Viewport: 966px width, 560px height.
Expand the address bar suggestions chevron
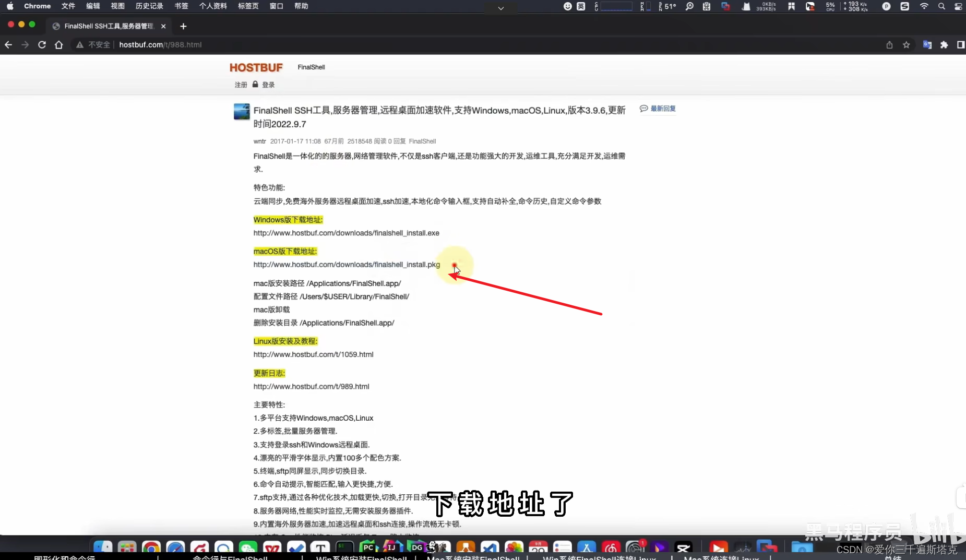coord(500,8)
